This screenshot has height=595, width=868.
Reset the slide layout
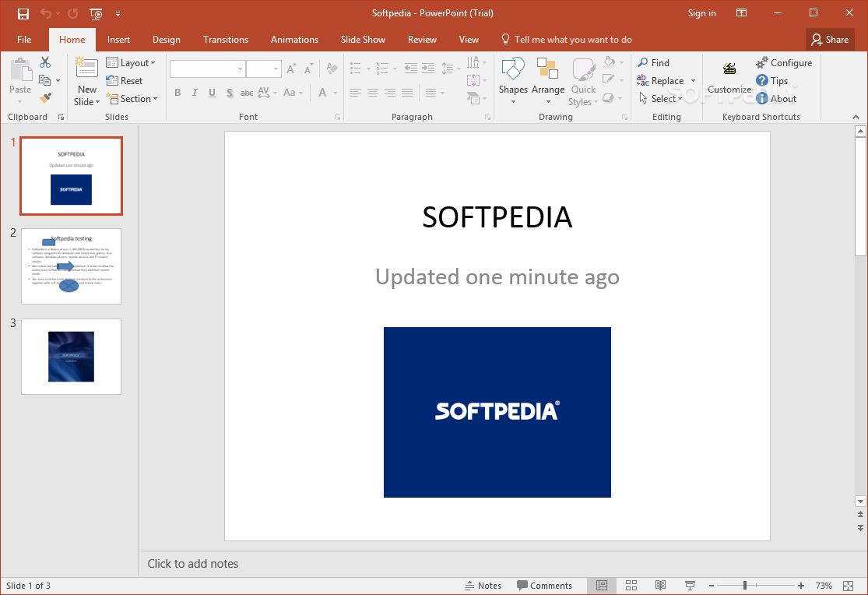(x=125, y=81)
